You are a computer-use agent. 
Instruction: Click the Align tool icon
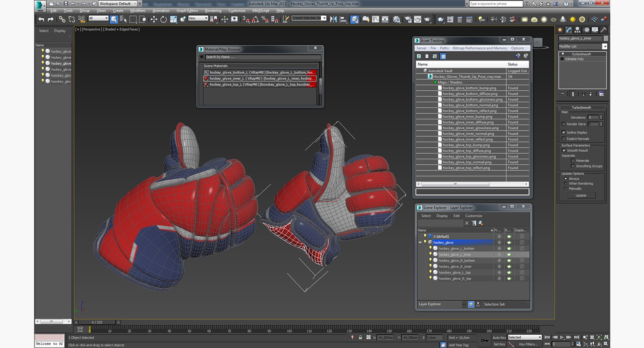point(343,19)
